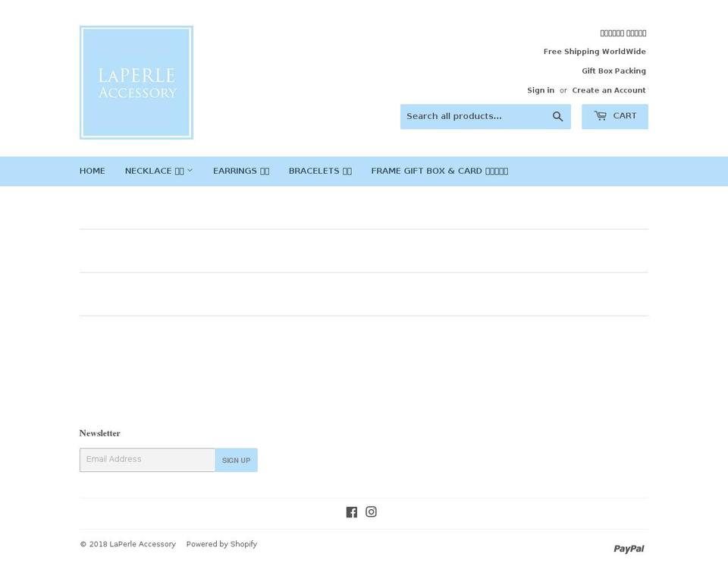Open the Instagram icon link
The width and height of the screenshot is (728, 566).
click(371, 511)
